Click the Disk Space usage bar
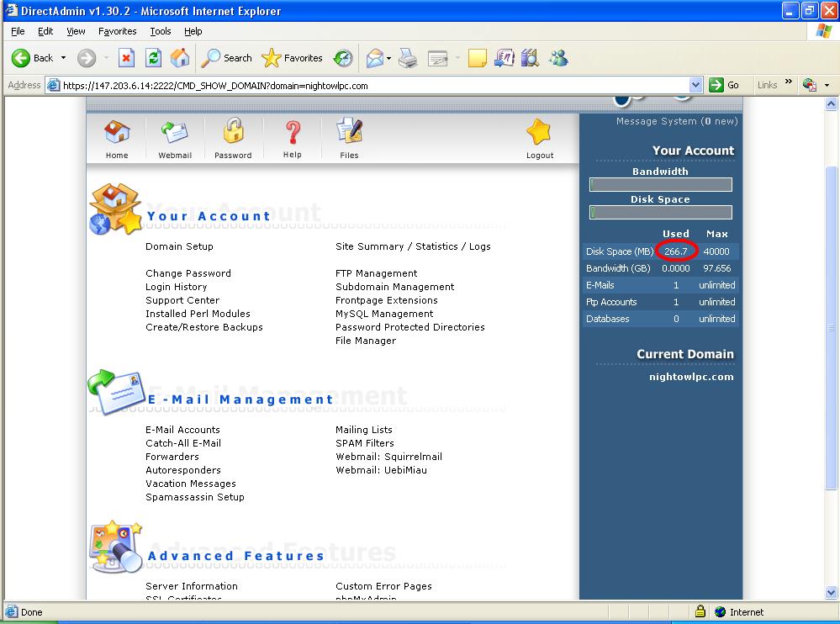Viewport: 840px width, 624px height. coord(661,213)
